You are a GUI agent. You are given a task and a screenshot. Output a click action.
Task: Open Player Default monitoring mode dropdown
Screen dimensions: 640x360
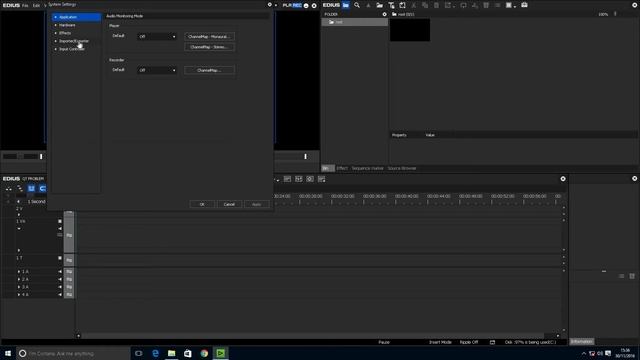pos(157,36)
